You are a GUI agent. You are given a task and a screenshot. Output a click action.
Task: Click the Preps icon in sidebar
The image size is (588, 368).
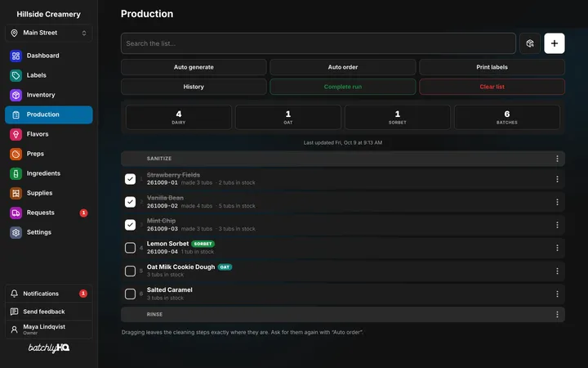tap(16, 154)
